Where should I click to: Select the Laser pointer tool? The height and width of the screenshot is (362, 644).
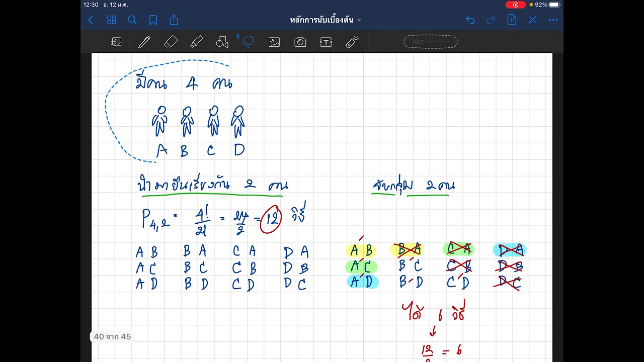coord(352,42)
